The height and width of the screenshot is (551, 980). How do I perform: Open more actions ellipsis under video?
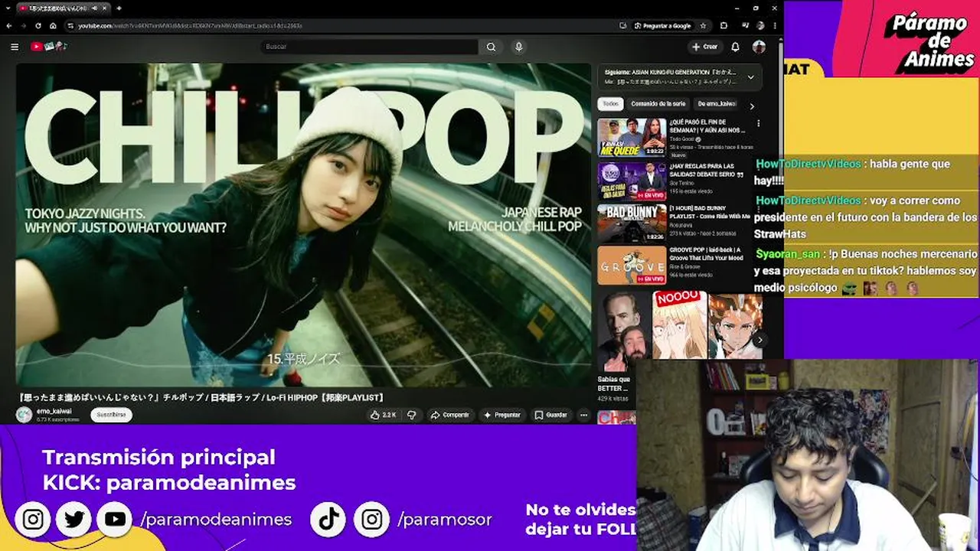pos(583,415)
